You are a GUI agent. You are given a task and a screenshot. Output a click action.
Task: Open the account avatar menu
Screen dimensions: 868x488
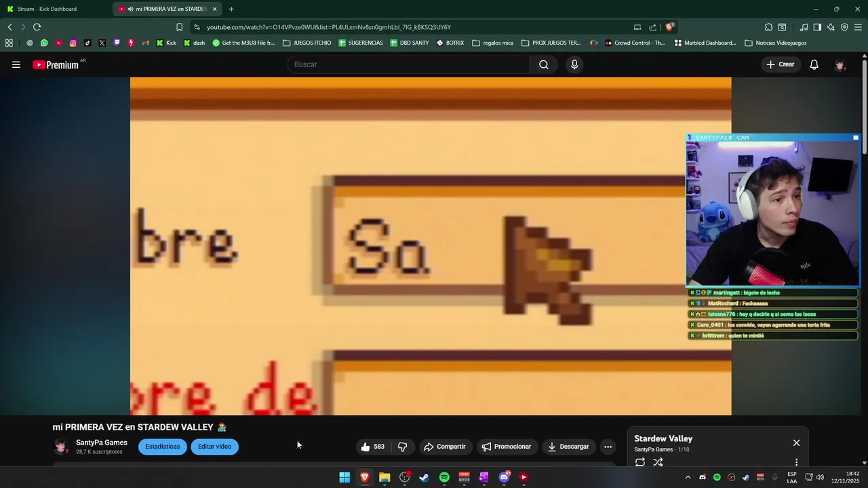coord(840,64)
